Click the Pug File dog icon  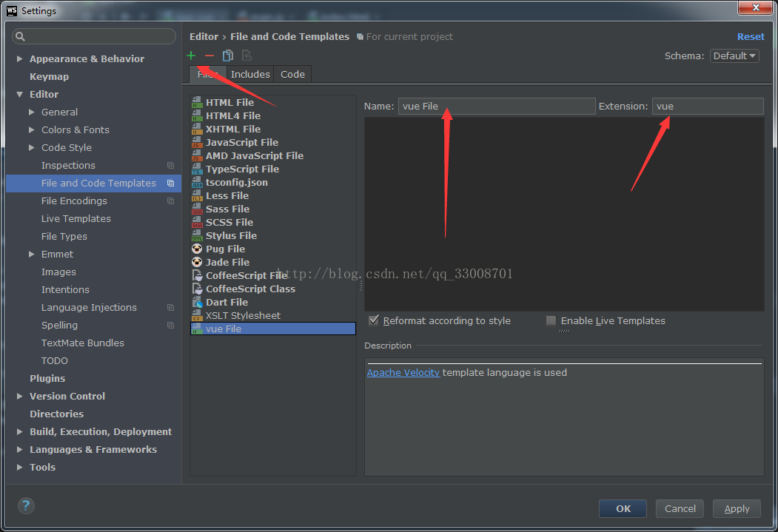[197, 249]
